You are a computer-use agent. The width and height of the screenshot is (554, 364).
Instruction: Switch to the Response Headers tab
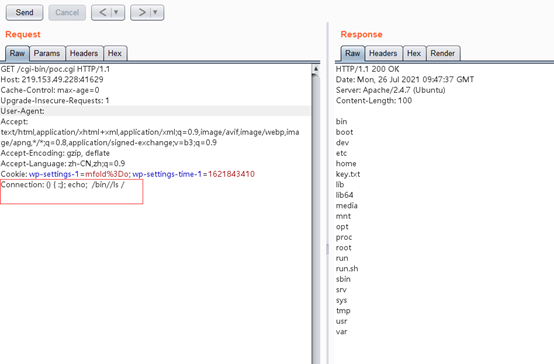pyautogui.click(x=383, y=53)
